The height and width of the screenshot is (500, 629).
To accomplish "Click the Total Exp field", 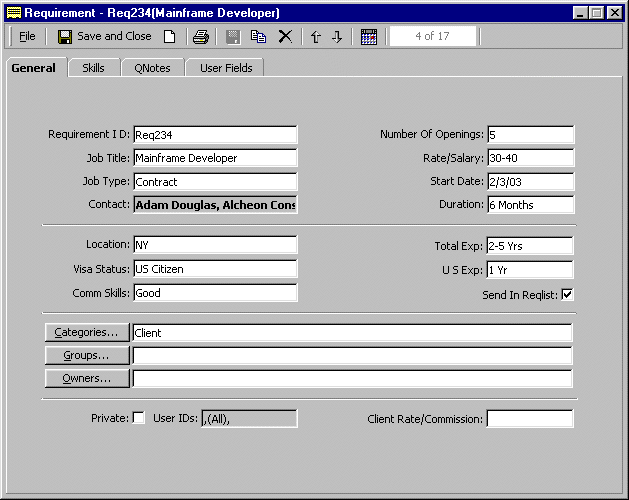I will [530, 246].
